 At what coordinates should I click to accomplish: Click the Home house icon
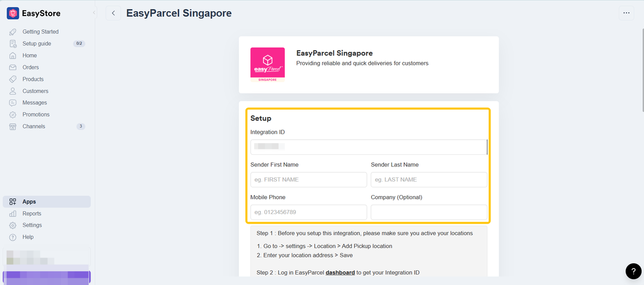coord(13,55)
